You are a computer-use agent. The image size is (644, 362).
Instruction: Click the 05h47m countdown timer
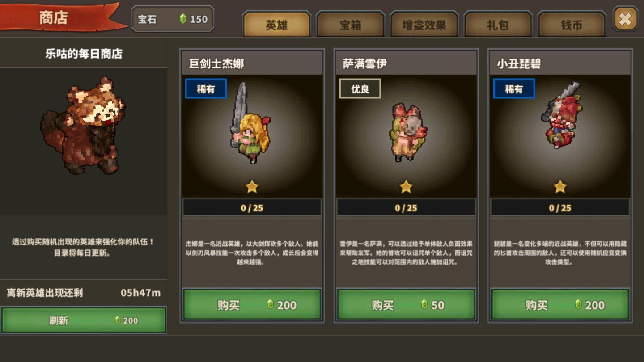(140, 293)
